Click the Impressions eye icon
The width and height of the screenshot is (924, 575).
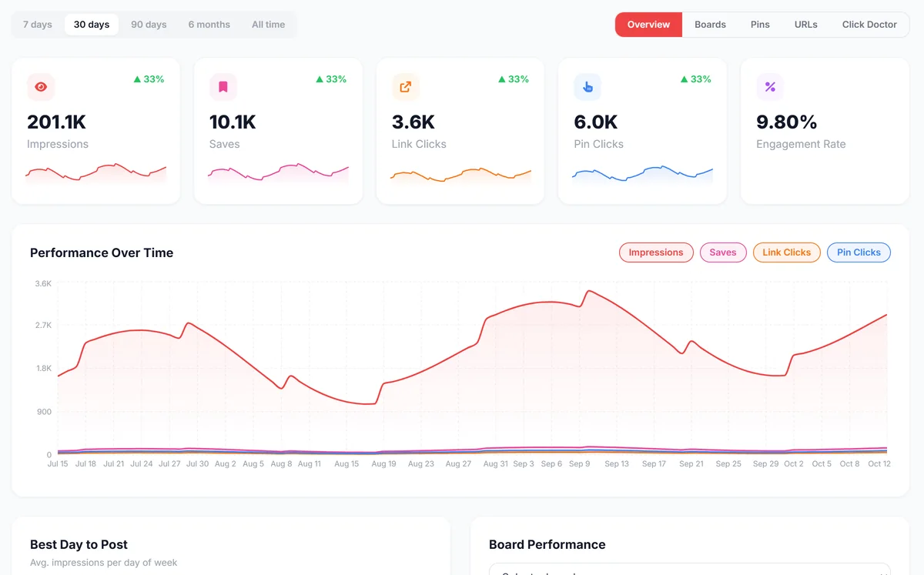[41, 87]
